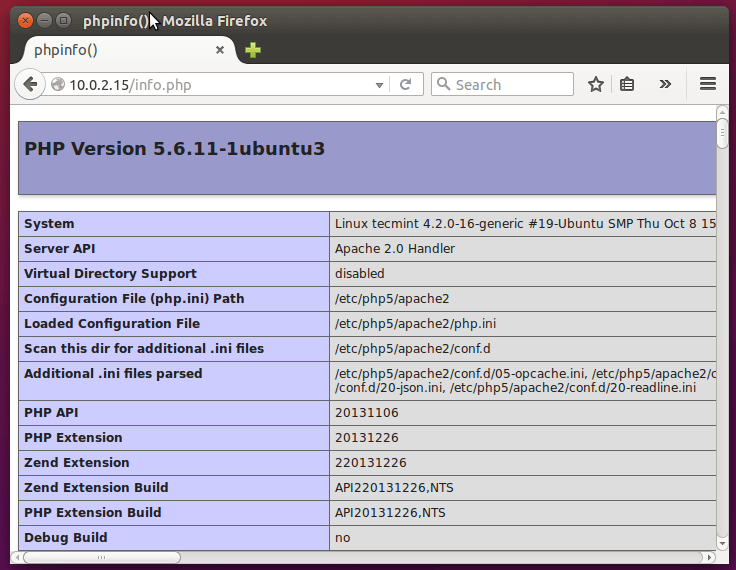Bookmark this page with the star icon
This screenshot has width=736, height=570.
(x=596, y=85)
